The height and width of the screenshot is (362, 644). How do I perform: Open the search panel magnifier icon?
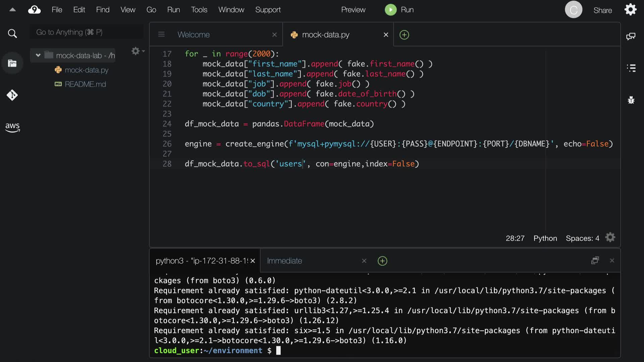point(12,34)
